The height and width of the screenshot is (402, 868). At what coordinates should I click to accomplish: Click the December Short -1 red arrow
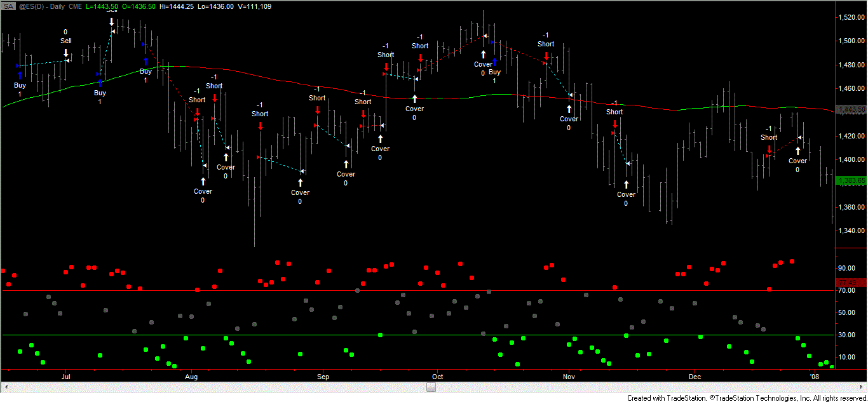tap(769, 149)
